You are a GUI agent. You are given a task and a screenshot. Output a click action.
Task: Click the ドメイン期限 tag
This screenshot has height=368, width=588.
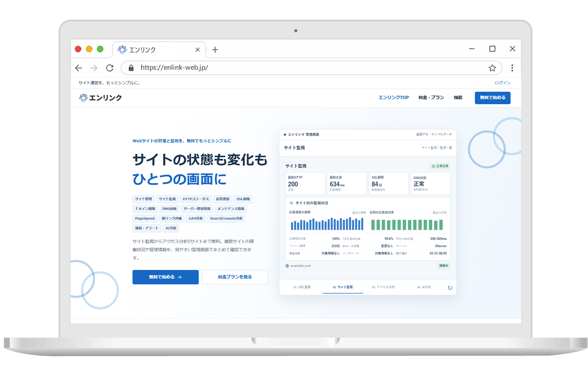(x=145, y=209)
